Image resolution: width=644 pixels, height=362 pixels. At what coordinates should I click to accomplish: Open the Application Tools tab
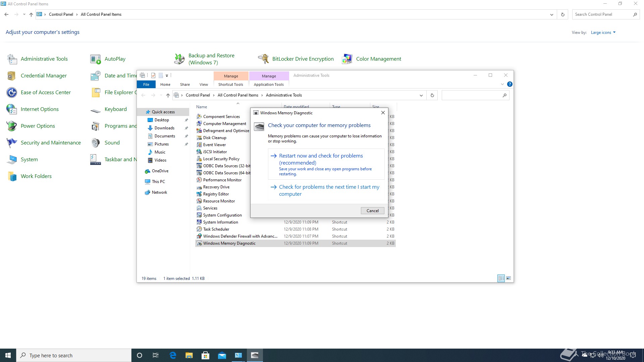(269, 84)
